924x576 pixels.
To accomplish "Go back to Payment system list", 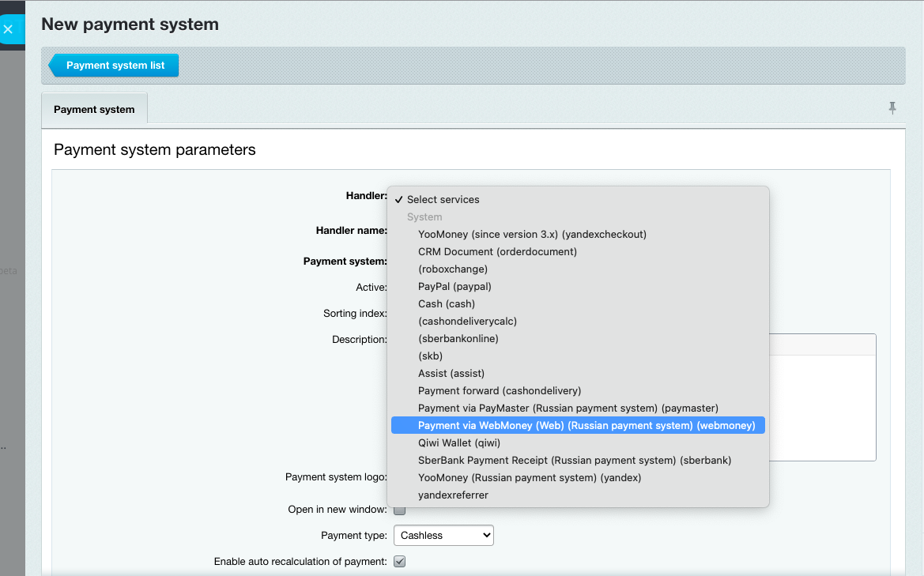I will coord(115,66).
